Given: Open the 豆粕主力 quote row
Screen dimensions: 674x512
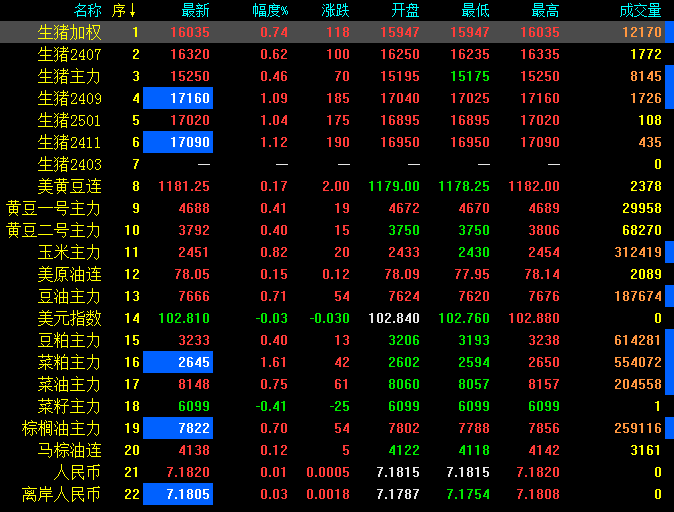Looking at the screenshot, I should coord(337,340).
